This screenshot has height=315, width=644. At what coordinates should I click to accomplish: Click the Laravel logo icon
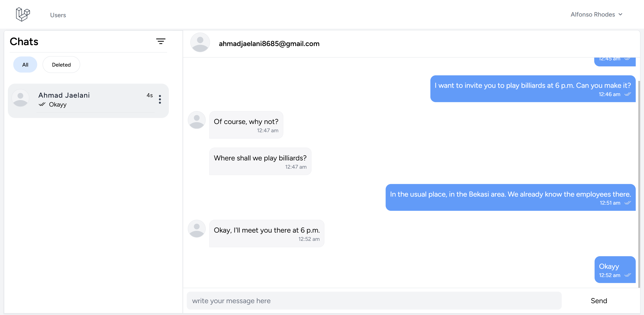point(23,14)
